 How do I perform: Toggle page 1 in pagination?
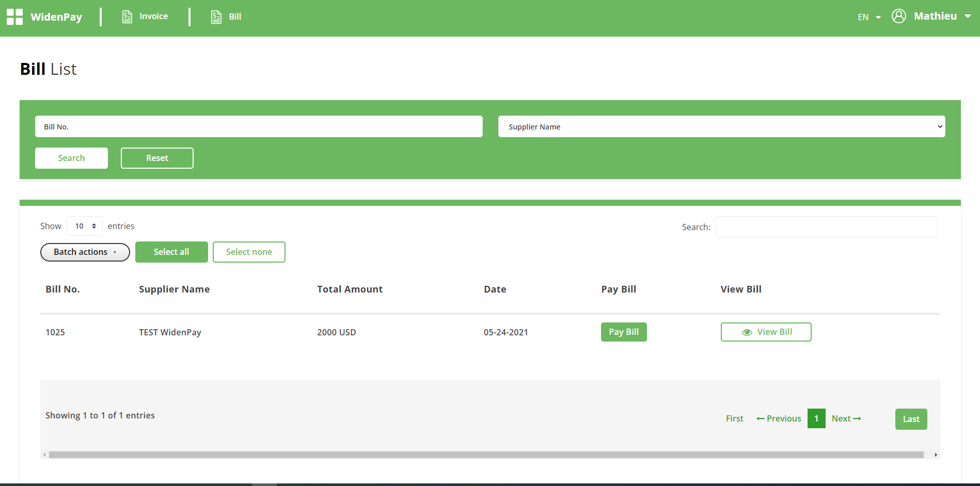(816, 418)
